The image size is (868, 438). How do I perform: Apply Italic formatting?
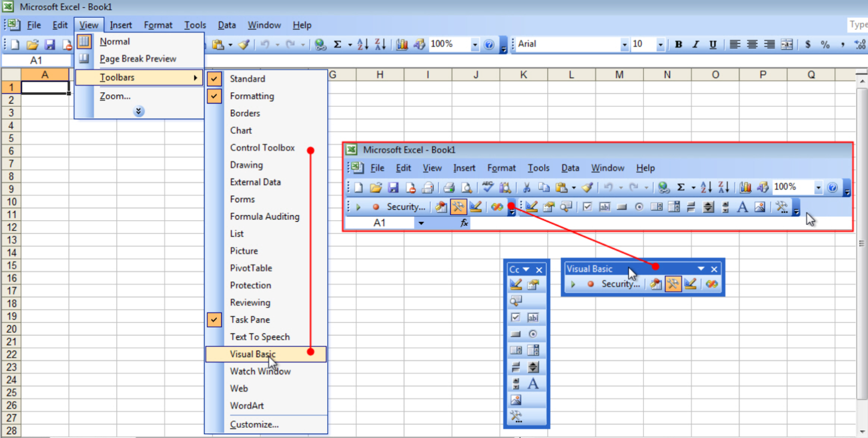click(695, 44)
